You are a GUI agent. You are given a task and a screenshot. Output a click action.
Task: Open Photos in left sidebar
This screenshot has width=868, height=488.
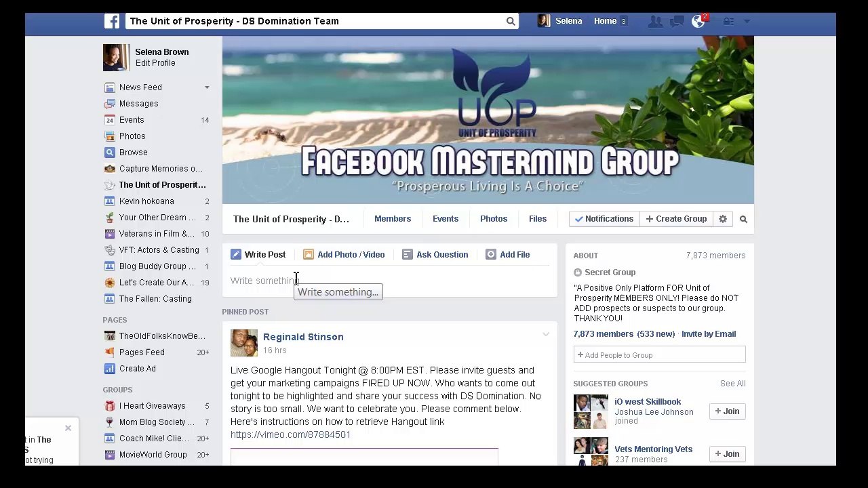pyautogui.click(x=132, y=136)
